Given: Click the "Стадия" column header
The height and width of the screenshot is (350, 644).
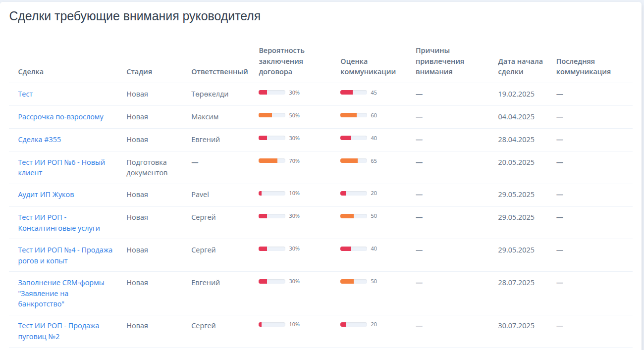Looking at the screenshot, I should 139,72.
